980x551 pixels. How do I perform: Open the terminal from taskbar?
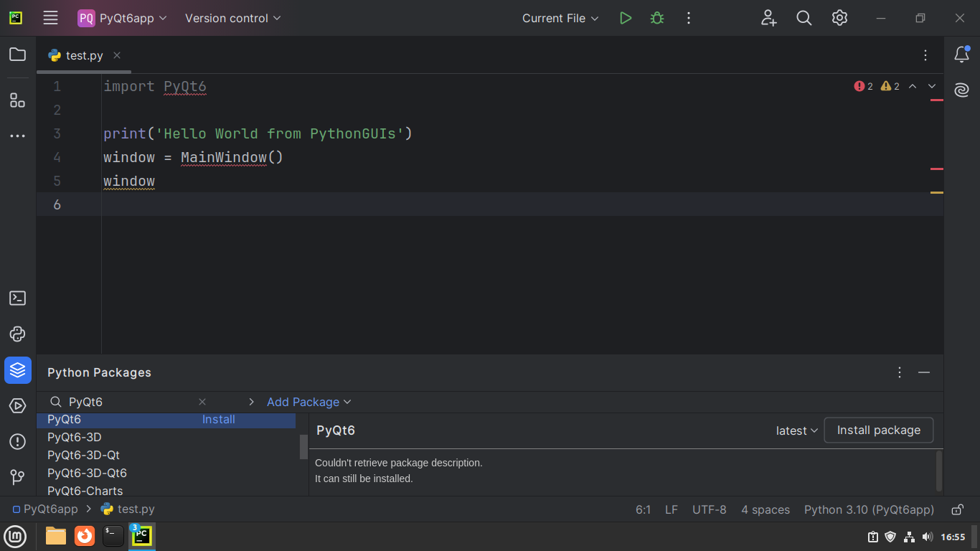[113, 536]
